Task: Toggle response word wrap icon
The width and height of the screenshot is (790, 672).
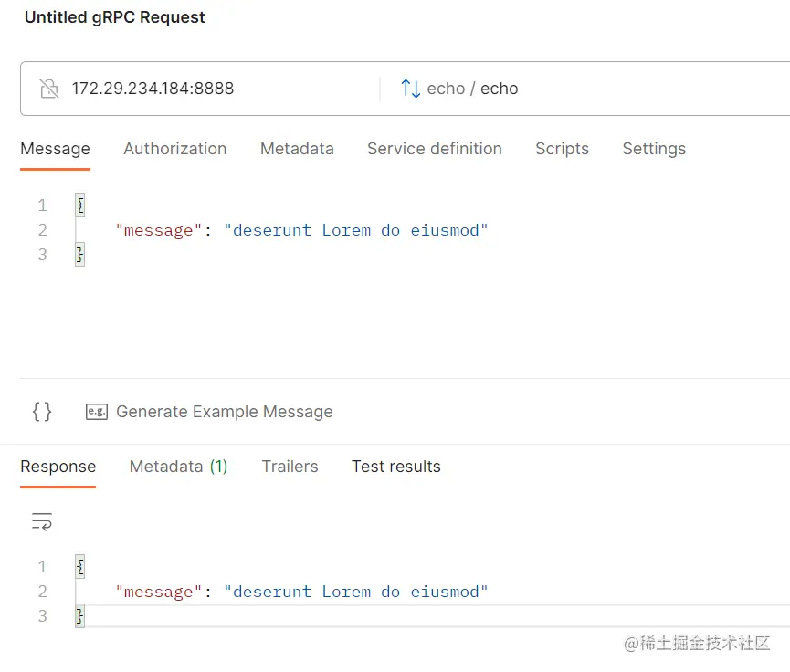Action: (x=42, y=521)
